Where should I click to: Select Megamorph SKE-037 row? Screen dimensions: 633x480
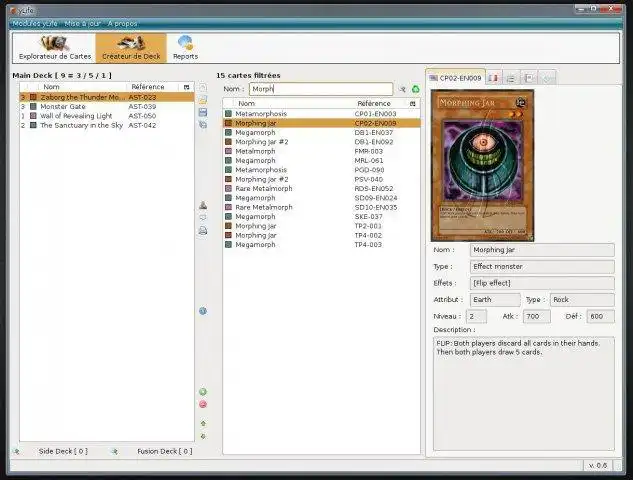[x=321, y=216]
